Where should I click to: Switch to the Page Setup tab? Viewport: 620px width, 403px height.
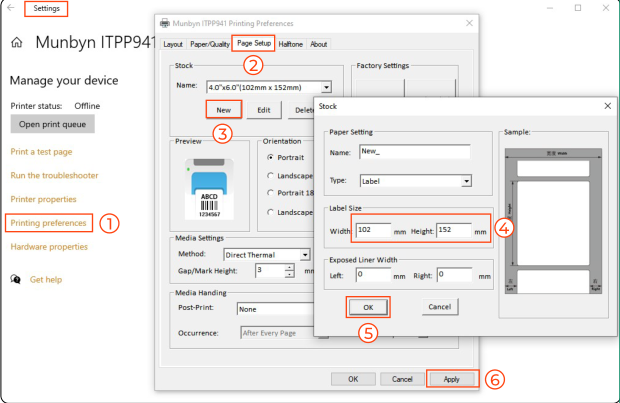254,43
